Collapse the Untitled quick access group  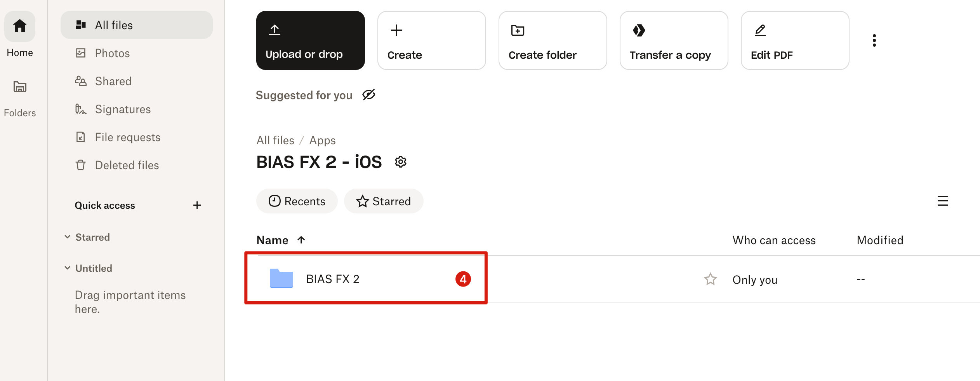tap(68, 268)
